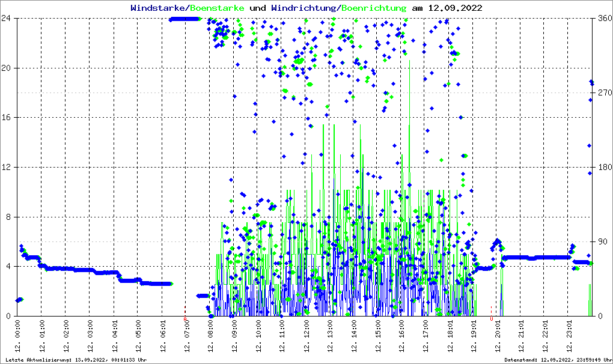The height and width of the screenshot is (364, 613).
Task: Click wind speed axis label "8"
Action: [8, 217]
